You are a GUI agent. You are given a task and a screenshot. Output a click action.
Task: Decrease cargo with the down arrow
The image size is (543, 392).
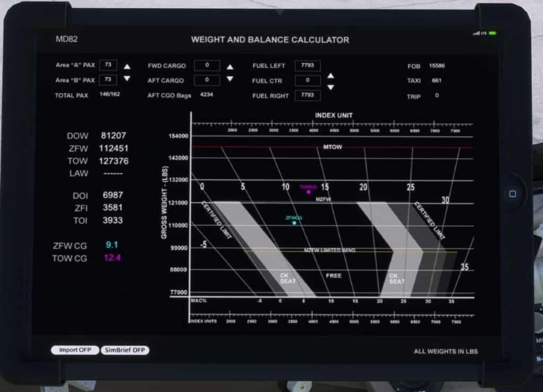coord(230,79)
